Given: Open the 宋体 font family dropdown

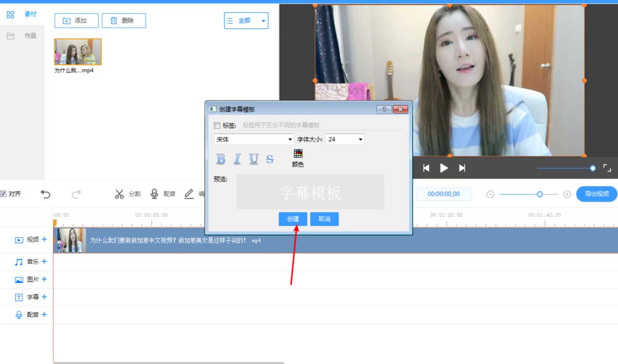Looking at the screenshot, I should (x=253, y=140).
